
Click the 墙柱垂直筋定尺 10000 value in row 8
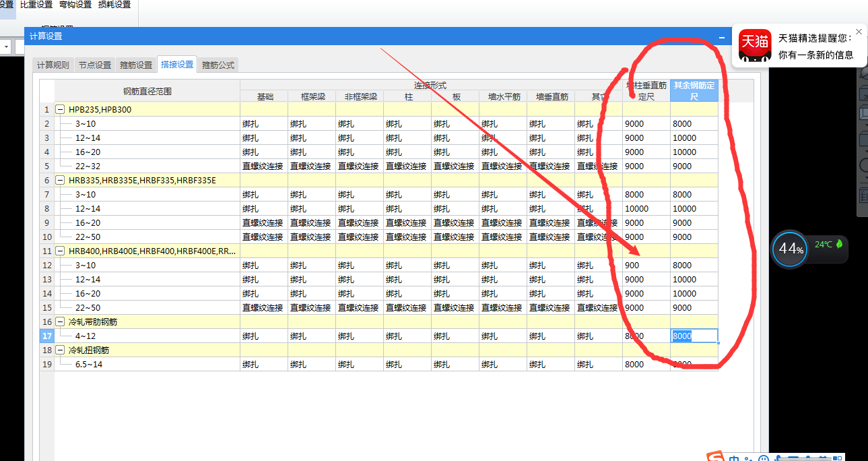pos(646,209)
